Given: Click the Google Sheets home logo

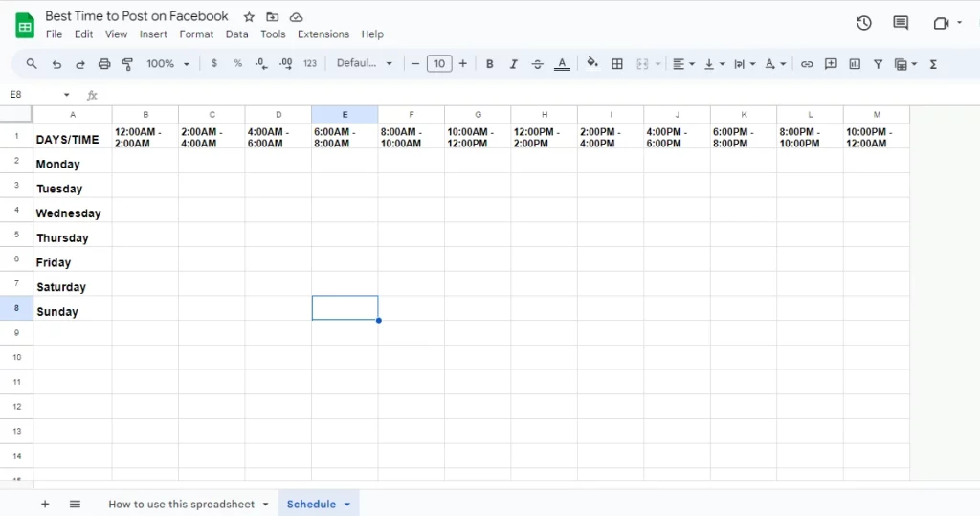Looking at the screenshot, I should (25, 26).
